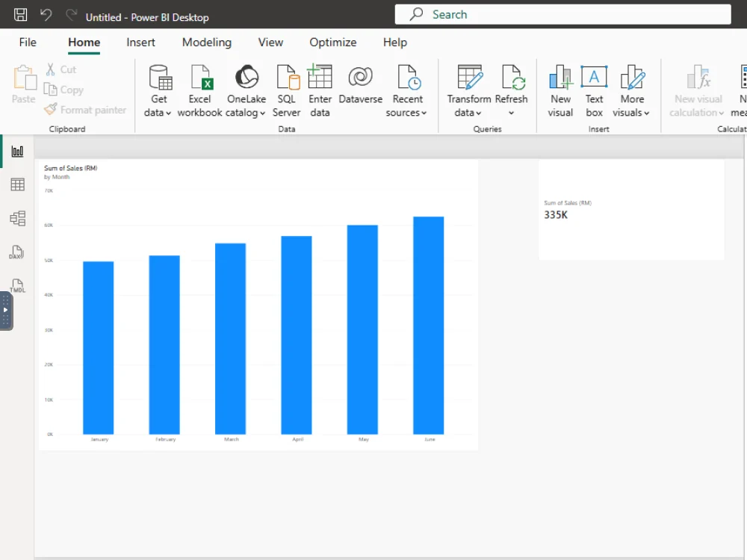Switch to Report view in sidebar

tap(18, 152)
